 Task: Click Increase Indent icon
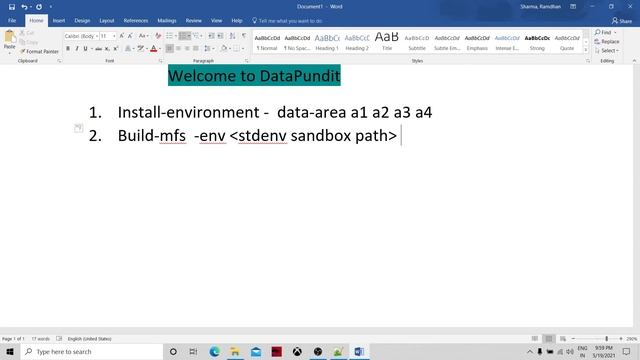(220, 36)
